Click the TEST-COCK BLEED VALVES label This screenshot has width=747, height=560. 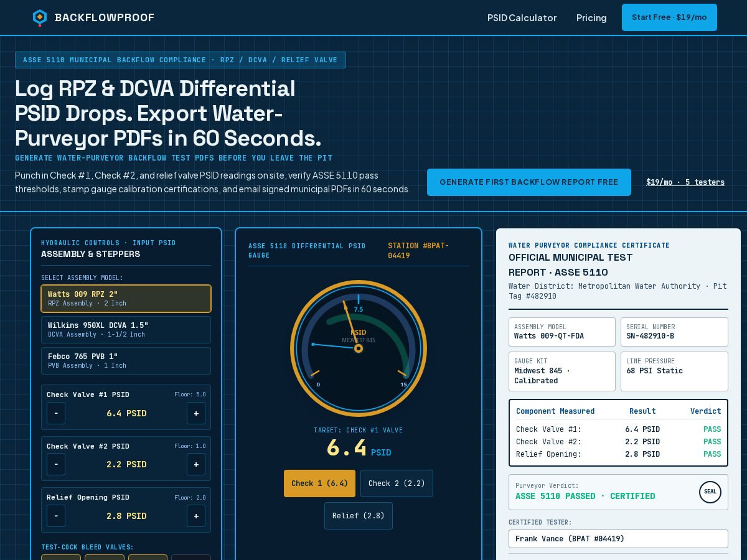(87, 548)
